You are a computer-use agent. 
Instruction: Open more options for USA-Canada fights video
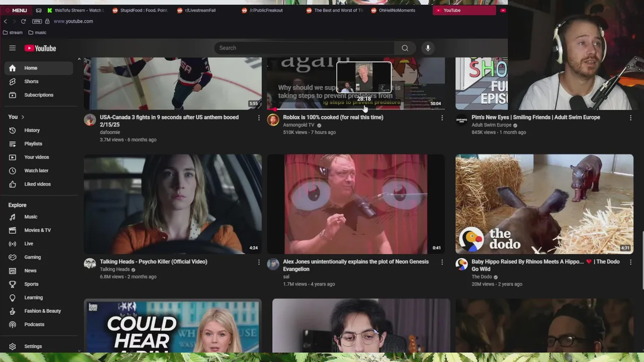259,118
